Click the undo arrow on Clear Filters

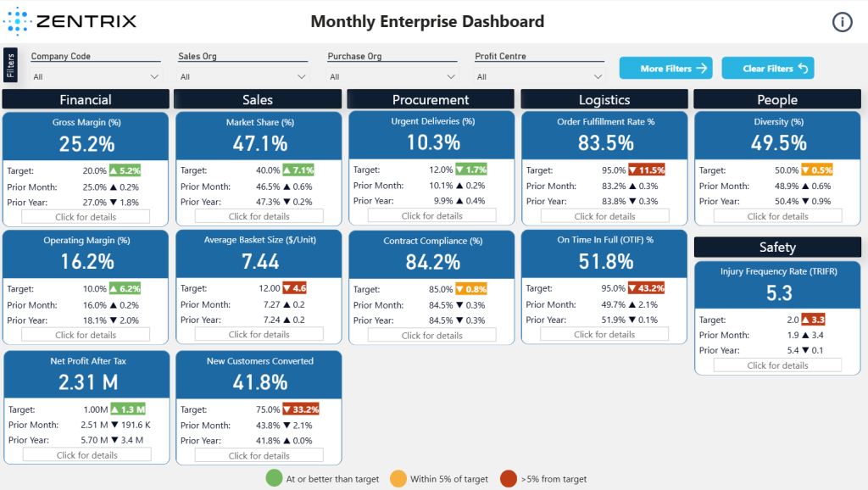coord(803,68)
